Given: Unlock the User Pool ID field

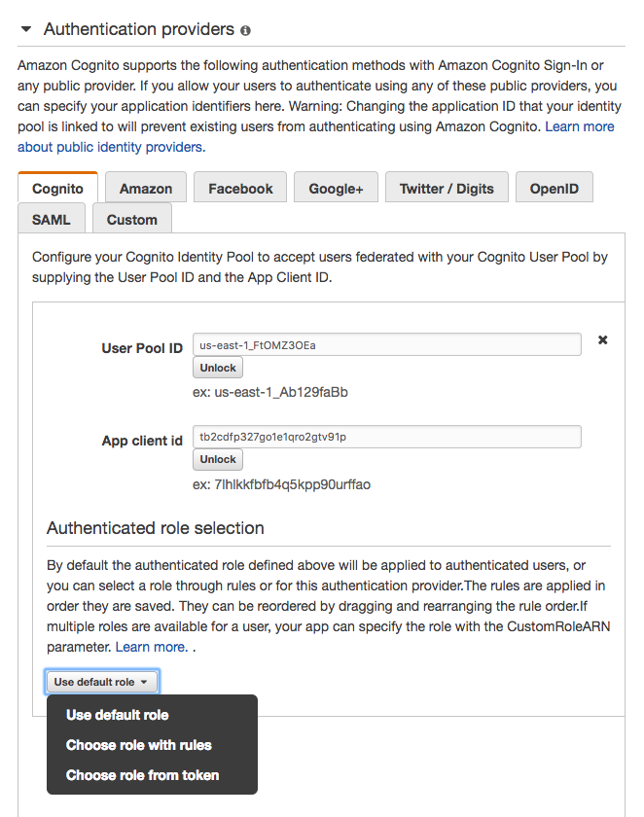Looking at the screenshot, I should pyautogui.click(x=218, y=368).
